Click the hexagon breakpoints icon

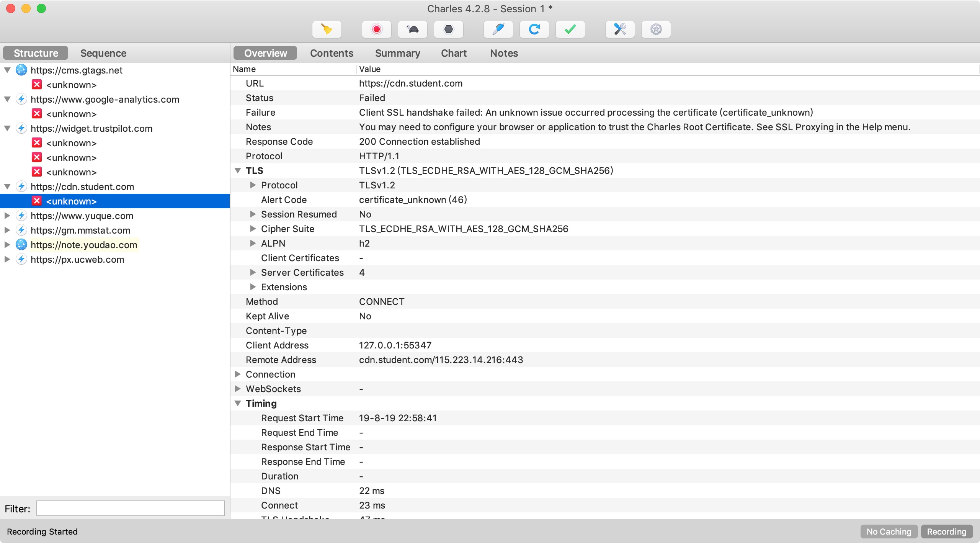coord(448,29)
